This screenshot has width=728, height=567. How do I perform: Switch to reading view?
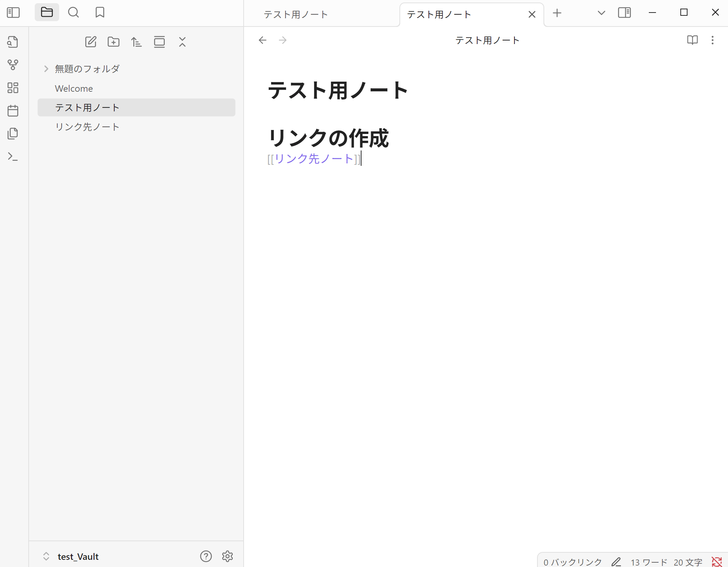pos(693,40)
